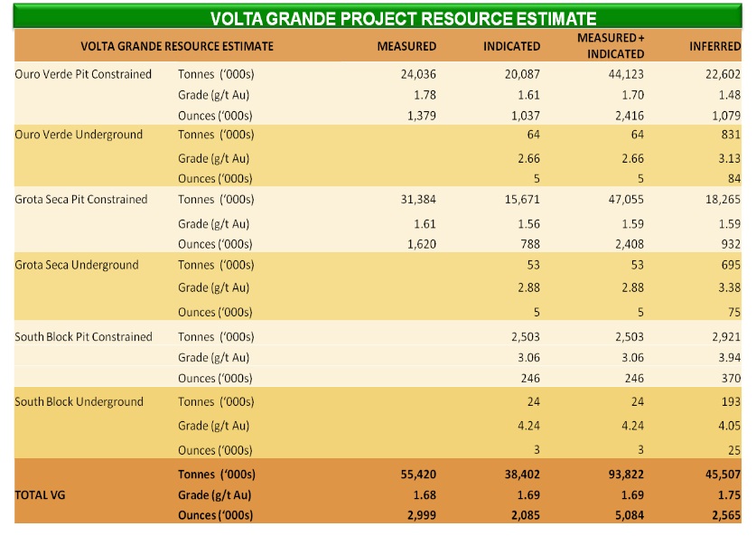Click total measured tonnes 55,420
Viewport: 756px width, 536px height.
coord(418,475)
